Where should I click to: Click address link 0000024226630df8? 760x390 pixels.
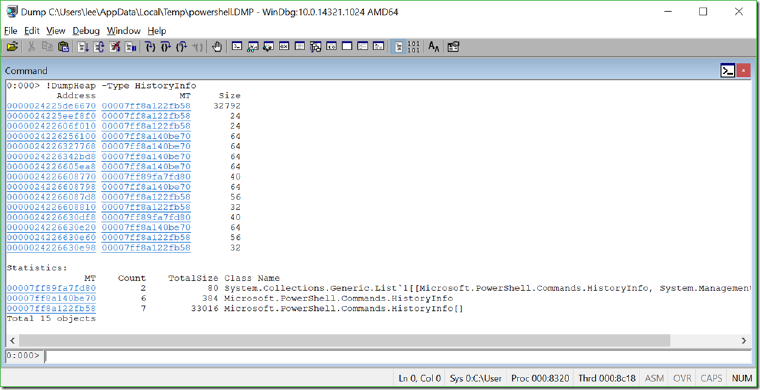tap(51, 218)
